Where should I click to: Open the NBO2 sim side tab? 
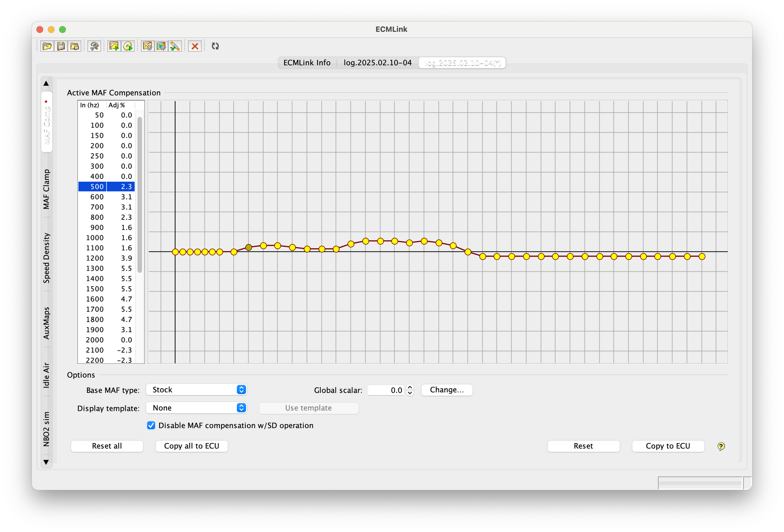(47, 429)
